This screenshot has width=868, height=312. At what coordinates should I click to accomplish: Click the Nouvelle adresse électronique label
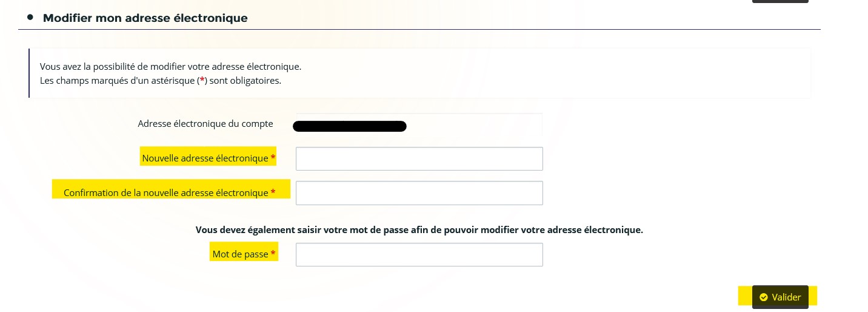[x=205, y=158]
